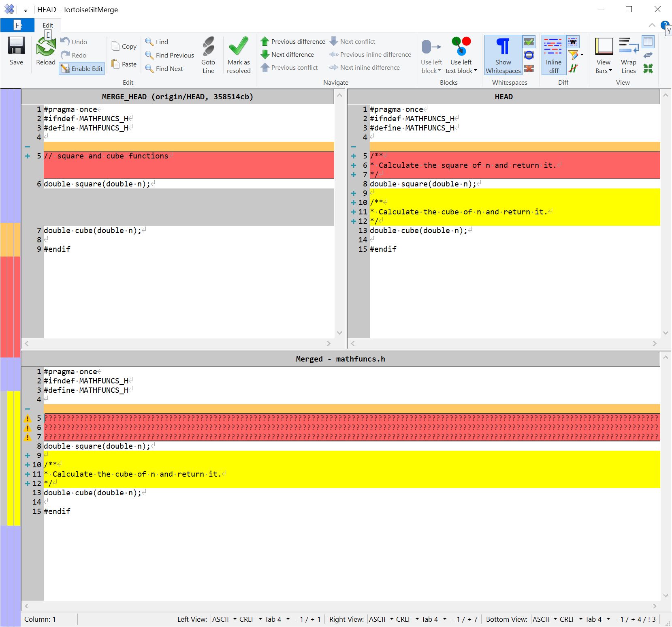This screenshot has width=672, height=627.
Task: Paste clipboard text using the Paste icon
Action: [124, 64]
